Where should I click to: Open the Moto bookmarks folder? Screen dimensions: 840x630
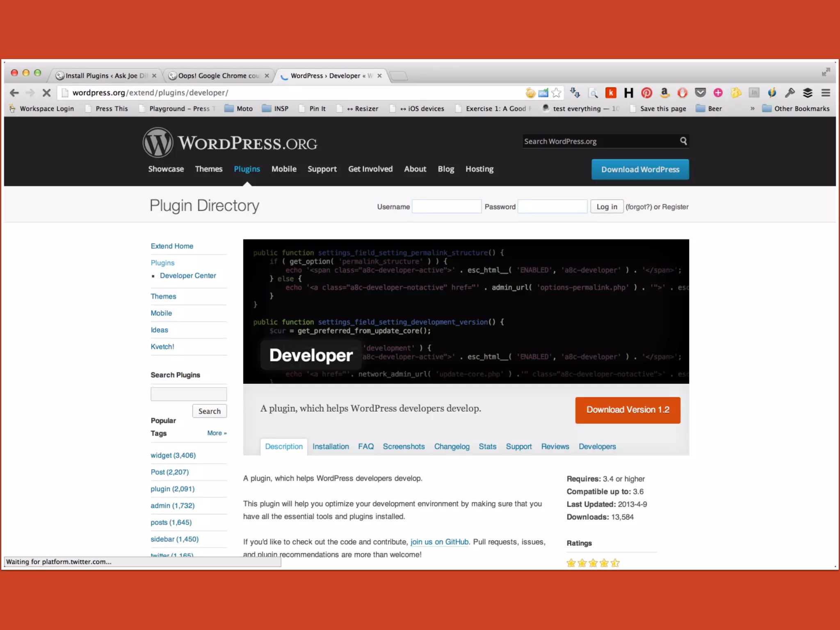pyautogui.click(x=239, y=109)
